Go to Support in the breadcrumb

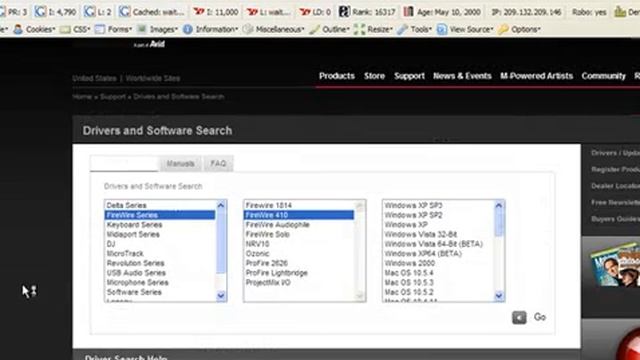pyautogui.click(x=113, y=97)
